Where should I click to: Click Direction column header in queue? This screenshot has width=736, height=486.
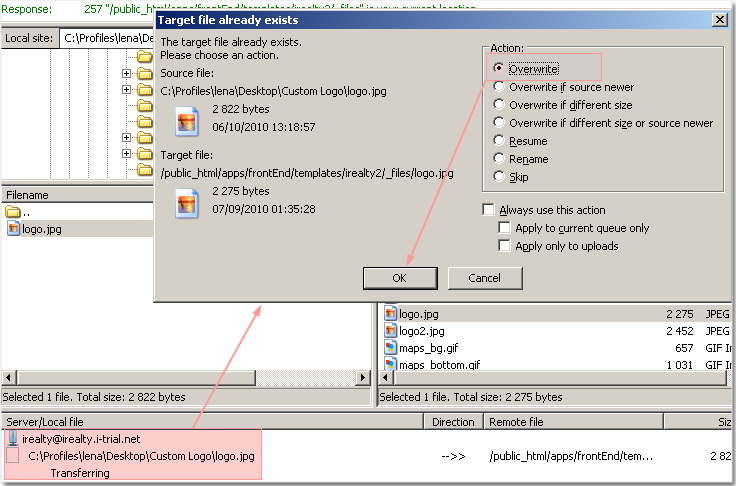pyautogui.click(x=453, y=422)
